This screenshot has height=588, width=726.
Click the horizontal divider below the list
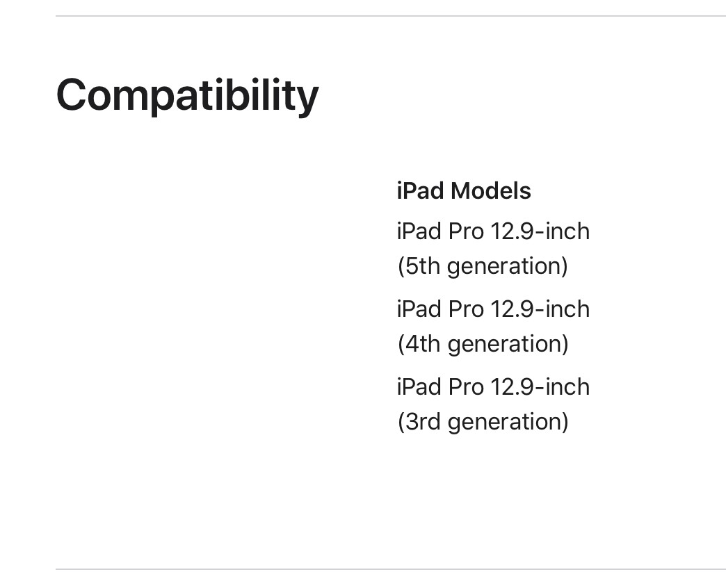(390, 569)
